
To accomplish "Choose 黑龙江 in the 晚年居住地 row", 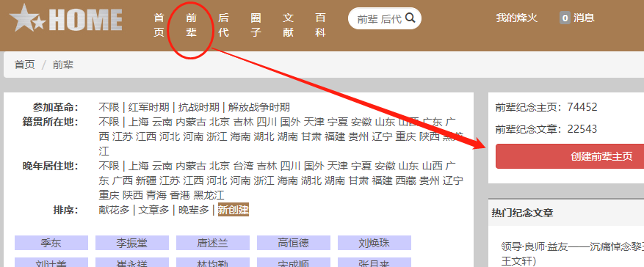I will click(209, 195).
